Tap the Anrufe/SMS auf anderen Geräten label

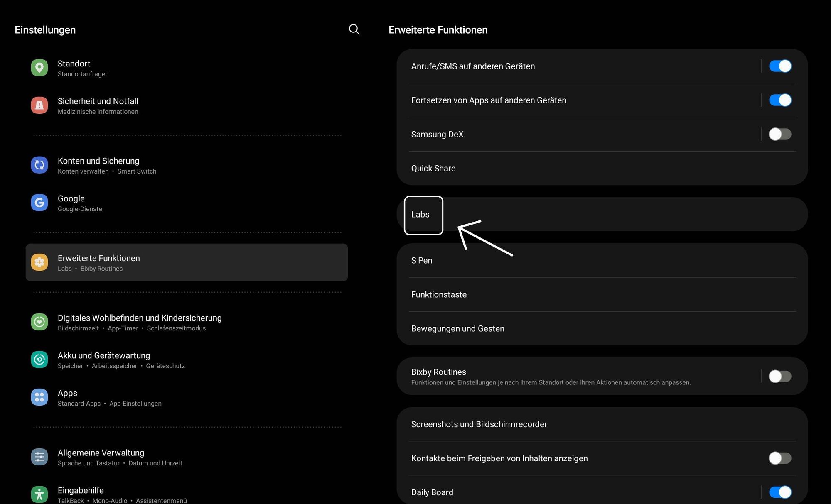473,66
